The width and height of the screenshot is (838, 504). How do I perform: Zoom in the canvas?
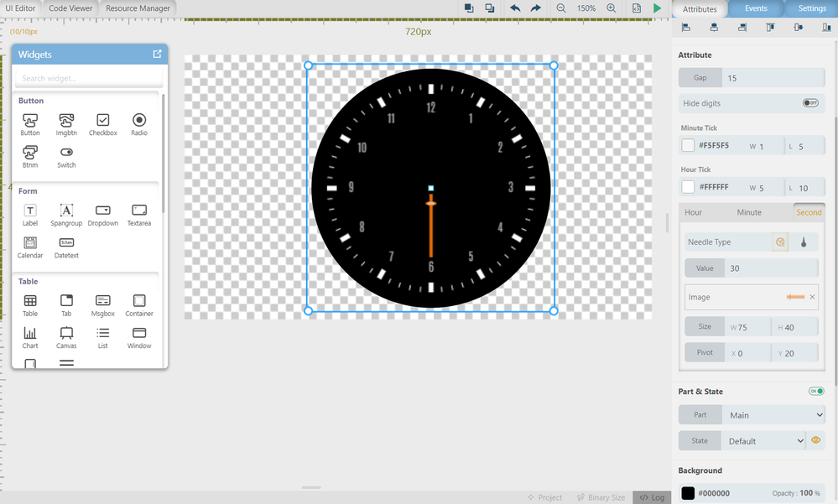(611, 8)
